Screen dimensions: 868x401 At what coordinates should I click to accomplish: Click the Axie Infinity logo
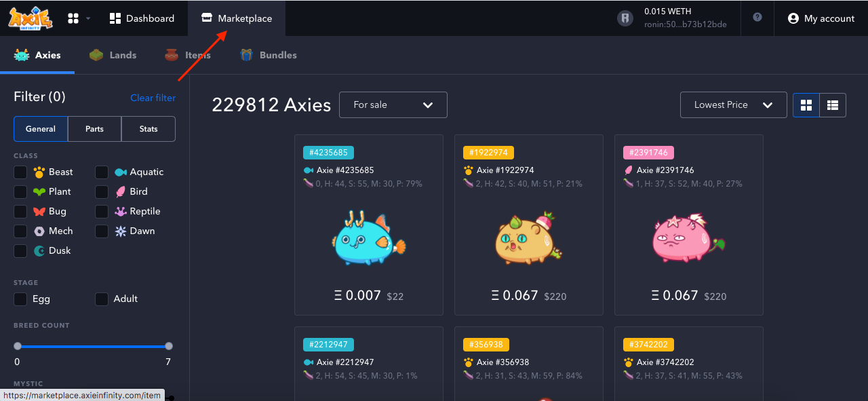pos(29,18)
